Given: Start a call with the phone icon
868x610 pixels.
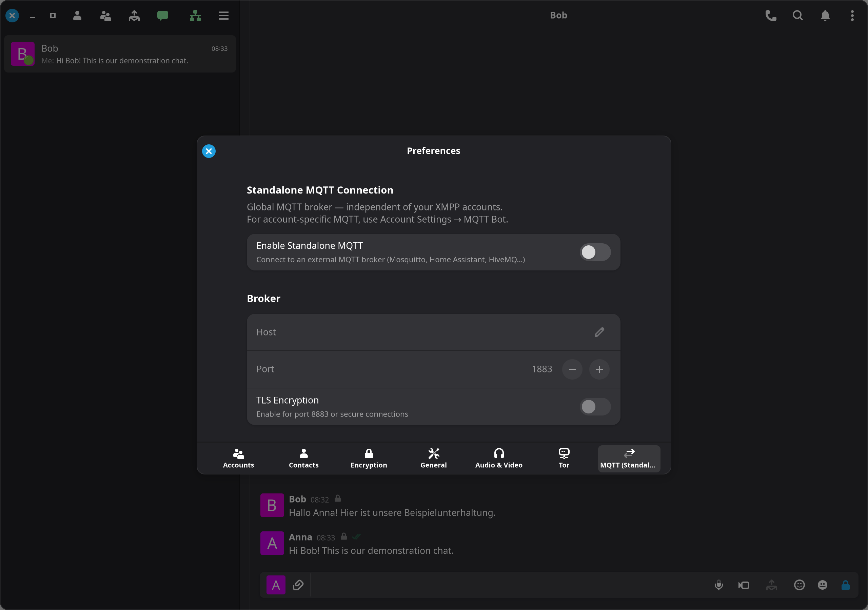Looking at the screenshot, I should pyautogui.click(x=770, y=16).
